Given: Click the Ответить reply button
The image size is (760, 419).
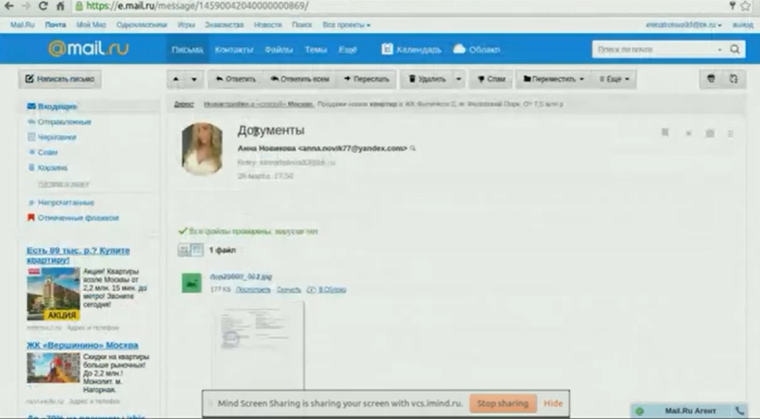Looking at the screenshot, I should (x=235, y=77).
